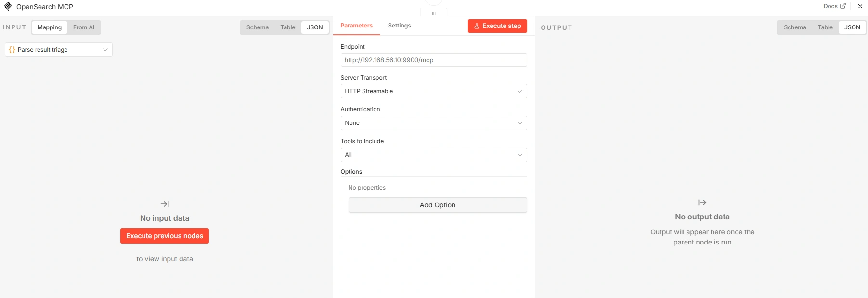This screenshot has height=298, width=868.
Task: Expand the Server Transport dropdown
Action: (433, 91)
